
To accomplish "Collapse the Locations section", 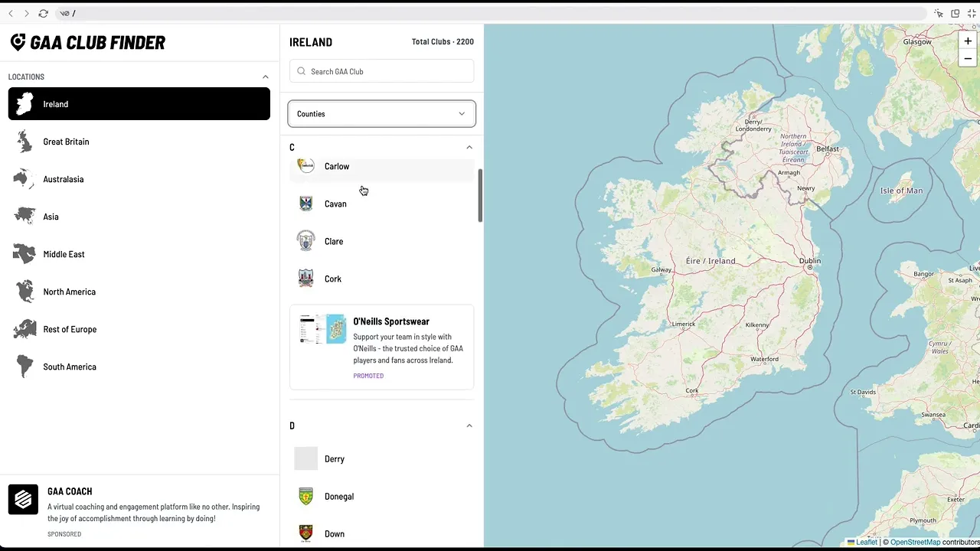I will [266, 77].
